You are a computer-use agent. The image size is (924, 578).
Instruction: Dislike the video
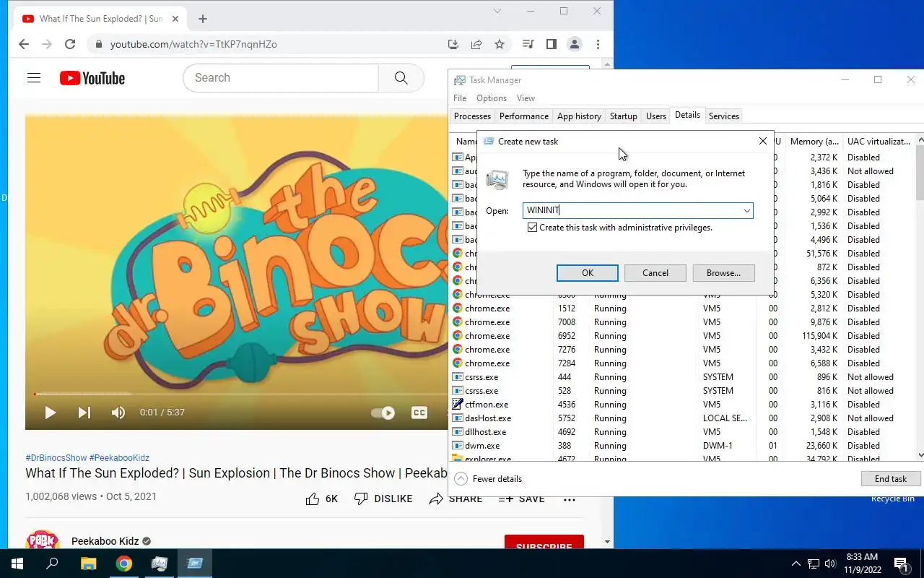pos(383,499)
